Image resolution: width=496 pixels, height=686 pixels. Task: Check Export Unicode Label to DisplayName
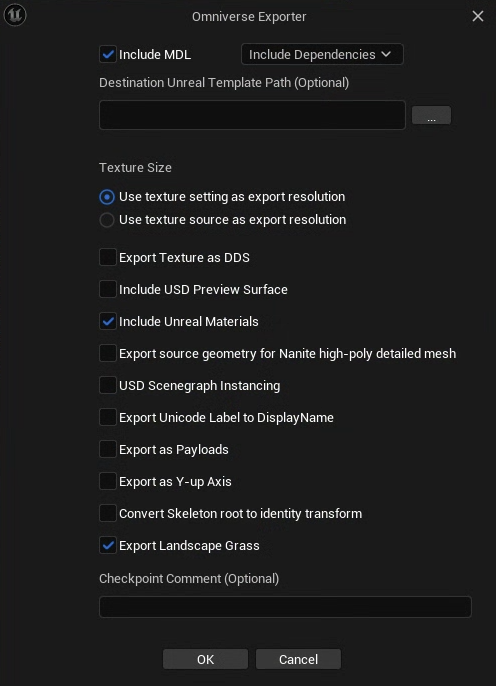108,417
